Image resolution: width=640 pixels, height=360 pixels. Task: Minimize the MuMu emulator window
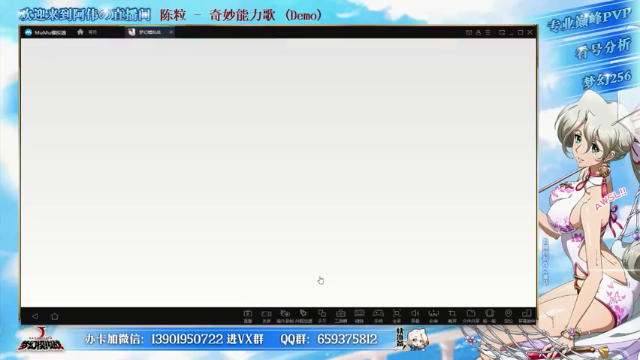pyautogui.click(x=511, y=33)
